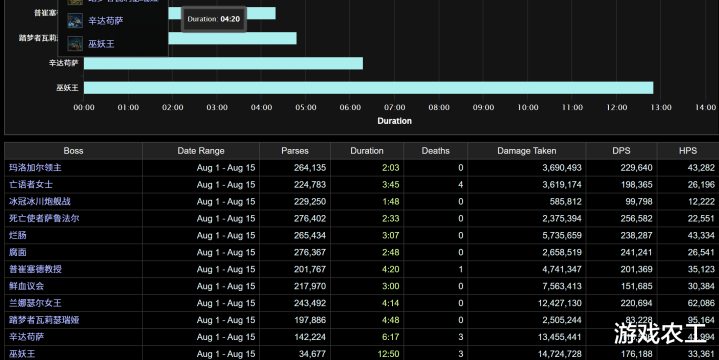Click deaths value 4 for 亡语者女士
719x360 pixels.
pos(460,185)
